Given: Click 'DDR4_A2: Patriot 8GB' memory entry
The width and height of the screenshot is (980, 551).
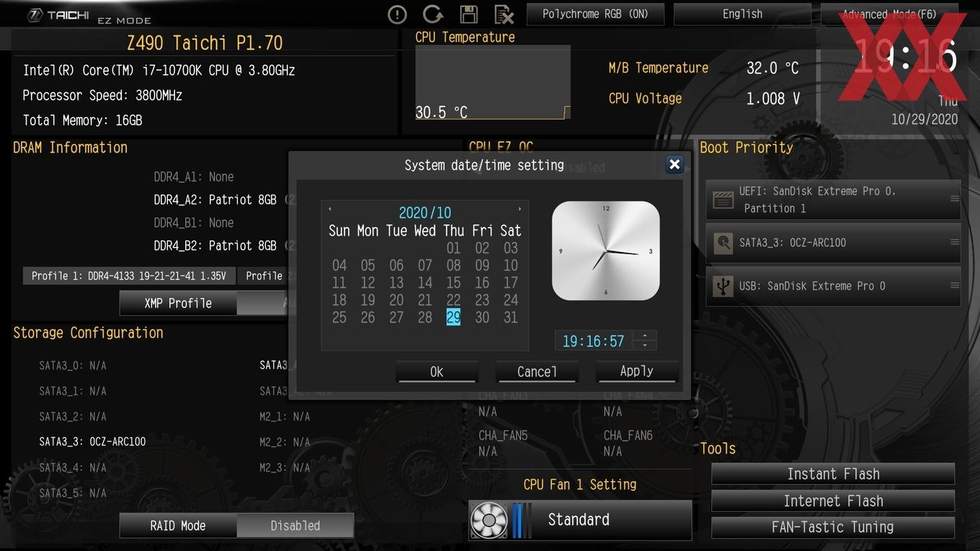Looking at the screenshot, I should coord(215,200).
